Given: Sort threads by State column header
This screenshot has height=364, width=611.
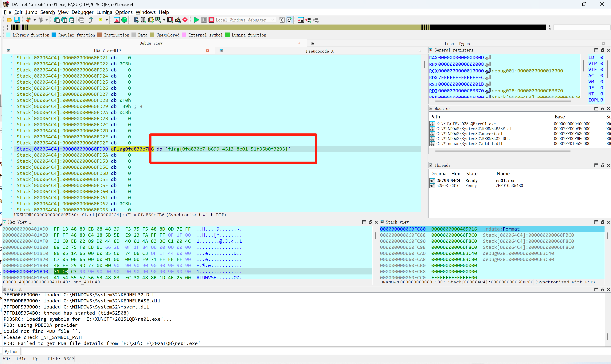Looking at the screenshot, I should coord(472,174).
